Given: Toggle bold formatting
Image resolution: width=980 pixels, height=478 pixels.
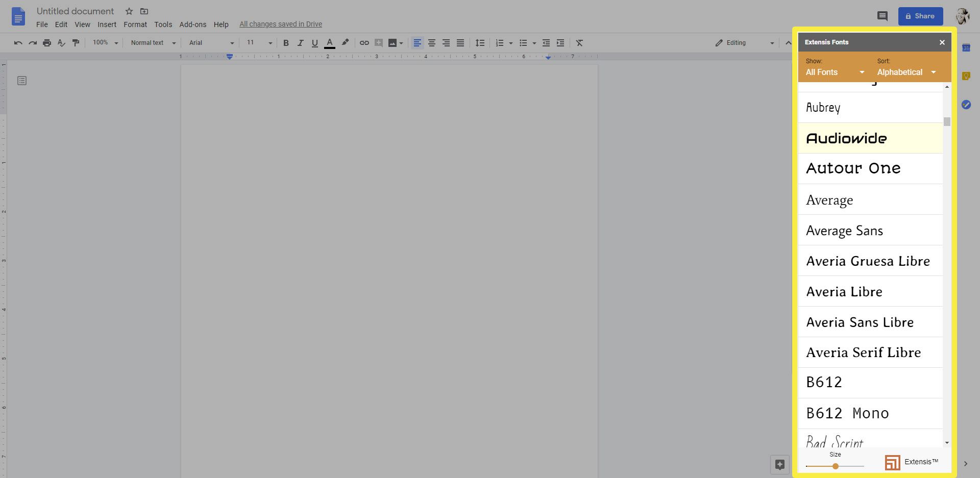Looking at the screenshot, I should [x=286, y=43].
